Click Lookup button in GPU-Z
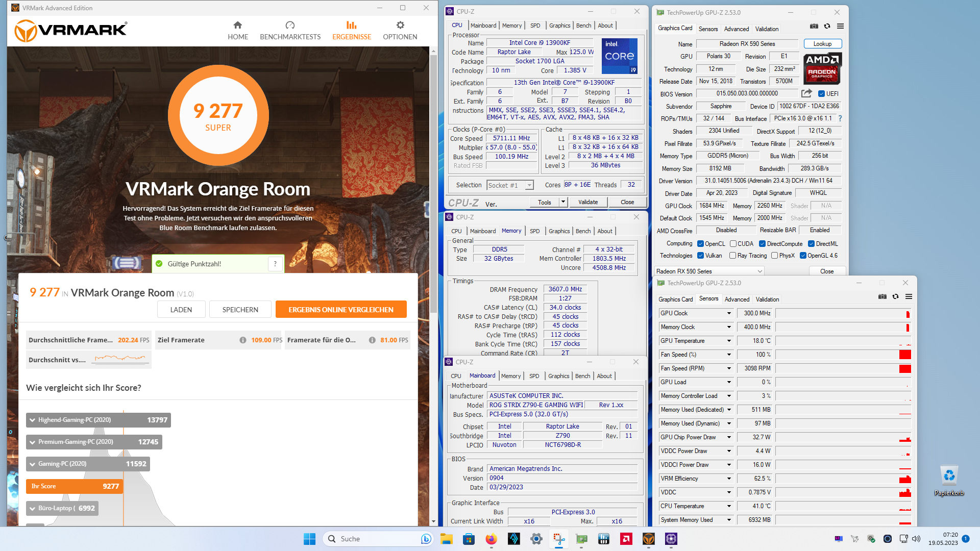 click(x=822, y=44)
